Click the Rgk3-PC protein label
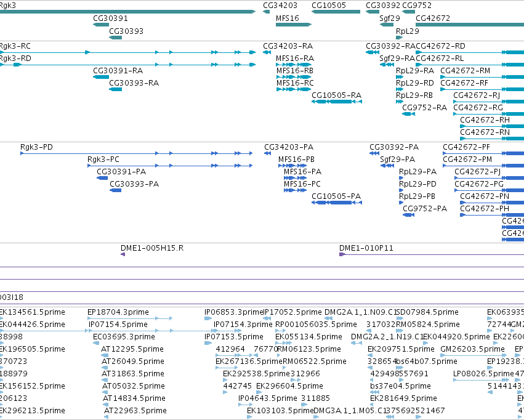This screenshot has width=524, height=420. (x=103, y=160)
